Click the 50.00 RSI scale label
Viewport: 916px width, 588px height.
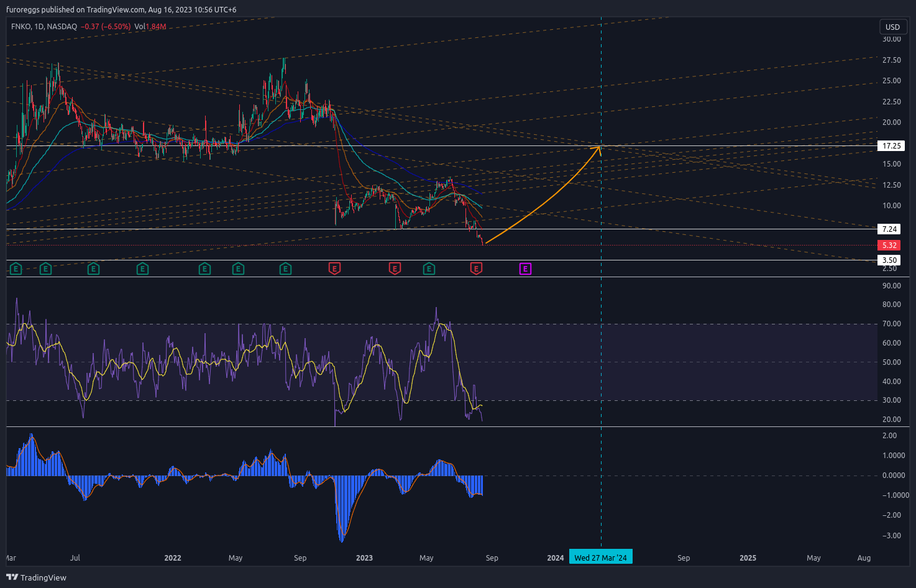click(x=892, y=362)
